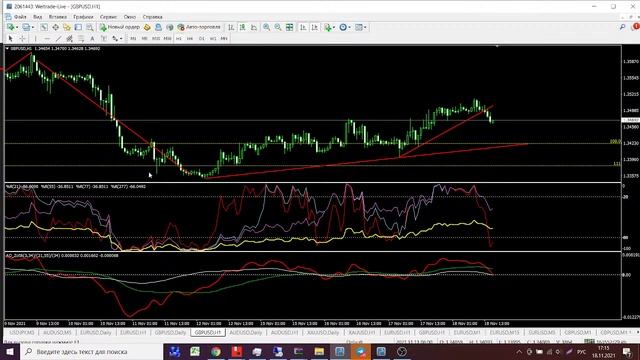Select the crosshair tool
The width and height of the screenshot is (640, 360).
click(x=22, y=38)
